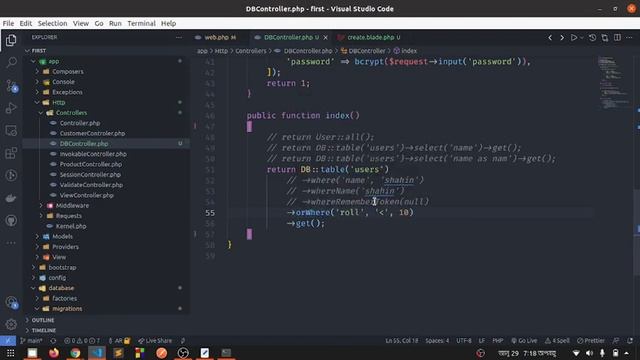Change the PHP language mode
The width and height of the screenshot is (640, 360).
coord(498,340)
